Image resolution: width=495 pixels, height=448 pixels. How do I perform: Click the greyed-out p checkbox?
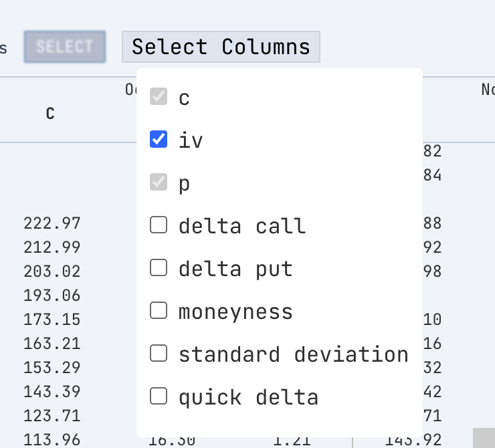pyautogui.click(x=159, y=183)
